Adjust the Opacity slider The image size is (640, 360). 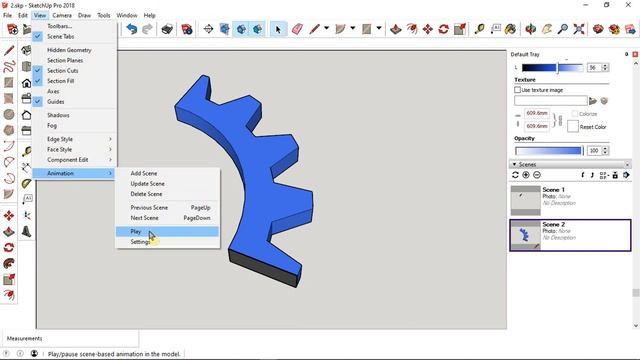[x=549, y=151]
